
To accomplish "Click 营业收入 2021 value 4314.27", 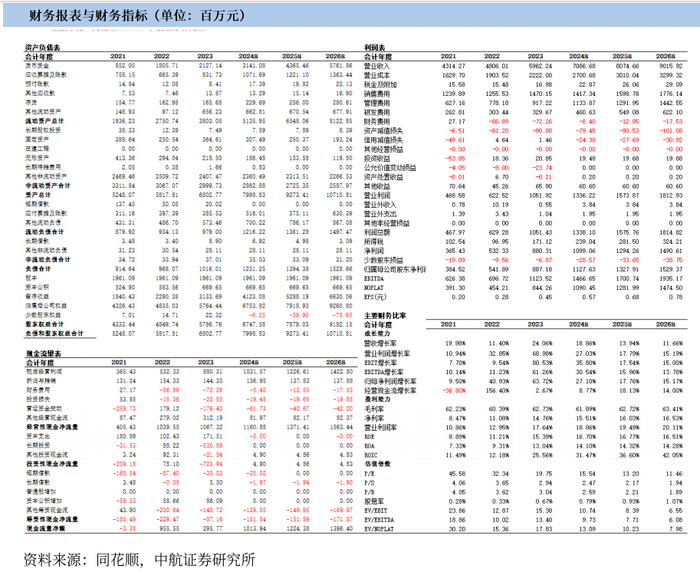I will (453, 66).
